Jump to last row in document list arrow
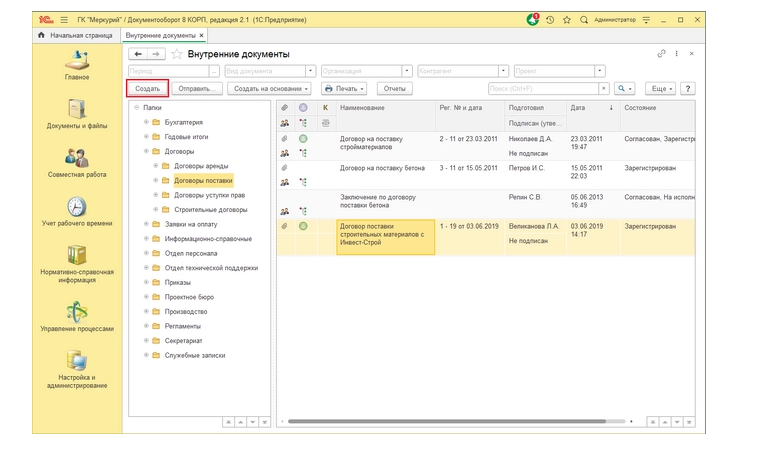The image size is (767, 449). tap(689, 422)
